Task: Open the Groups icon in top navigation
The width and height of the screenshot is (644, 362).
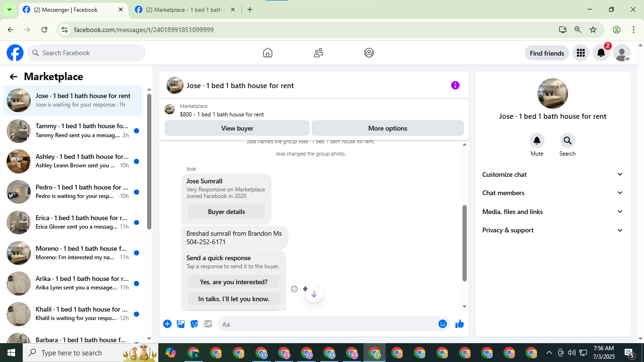Action: [x=369, y=53]
